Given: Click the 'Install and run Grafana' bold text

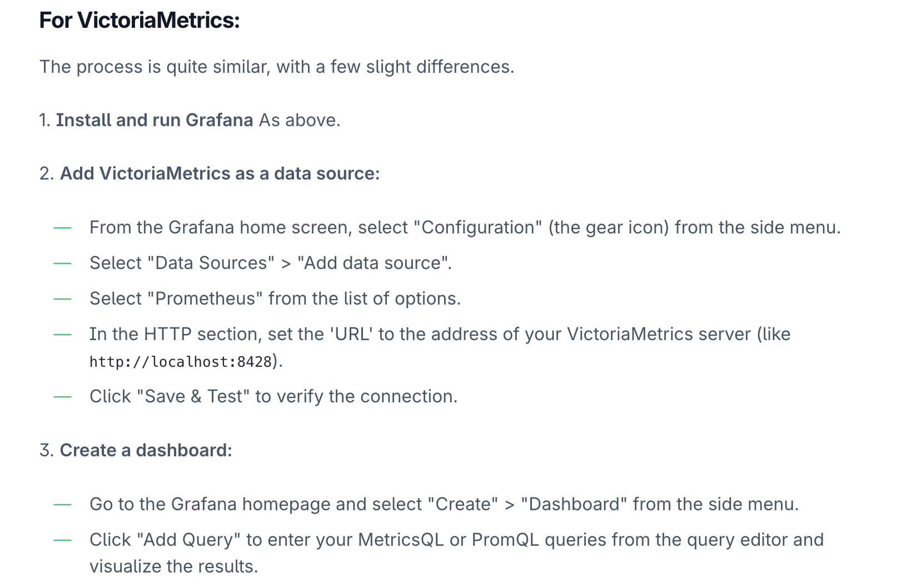Looking at the screenshot, I should (155, 120).
